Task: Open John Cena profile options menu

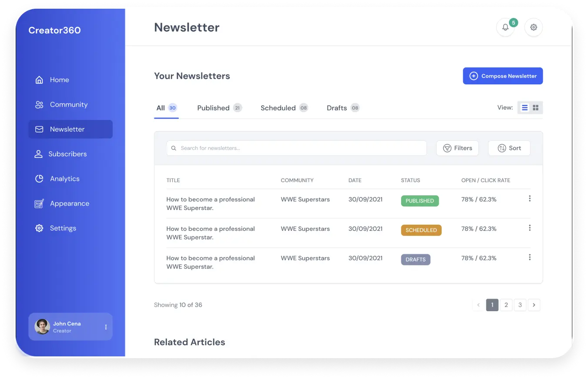Action: coord(106,327)
